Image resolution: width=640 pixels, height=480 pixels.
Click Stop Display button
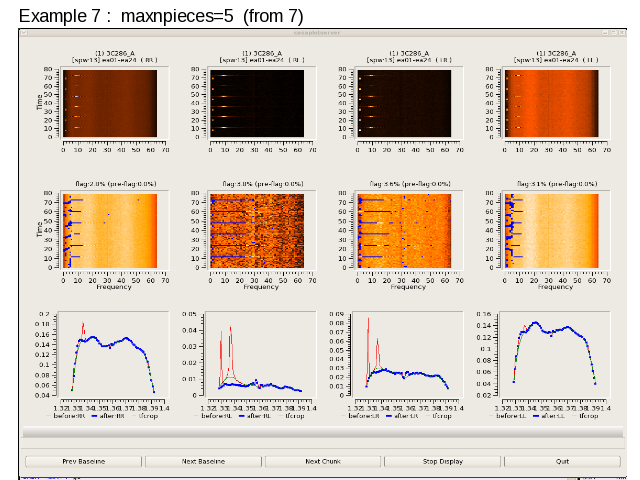point(442,461)
